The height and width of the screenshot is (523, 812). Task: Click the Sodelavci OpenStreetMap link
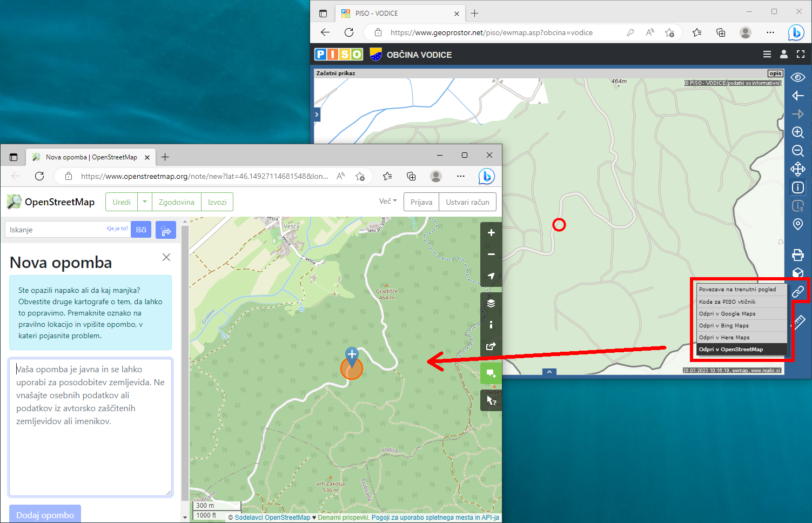[x=272, y=518]
